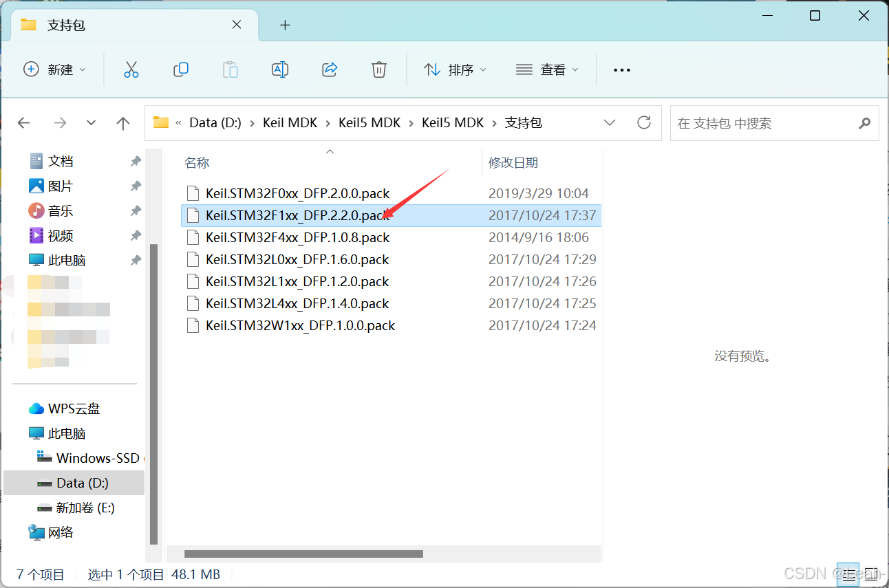This screenshot has width=889, height=588.
Task: Expand address bar history dropdown chevron
Action: tap(610, 122)
